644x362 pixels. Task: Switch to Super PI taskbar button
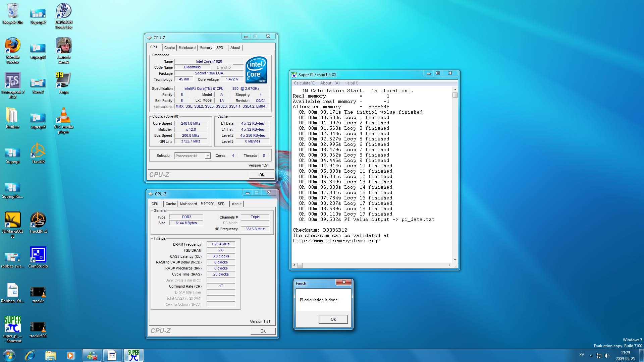click(x=134, y=355)
